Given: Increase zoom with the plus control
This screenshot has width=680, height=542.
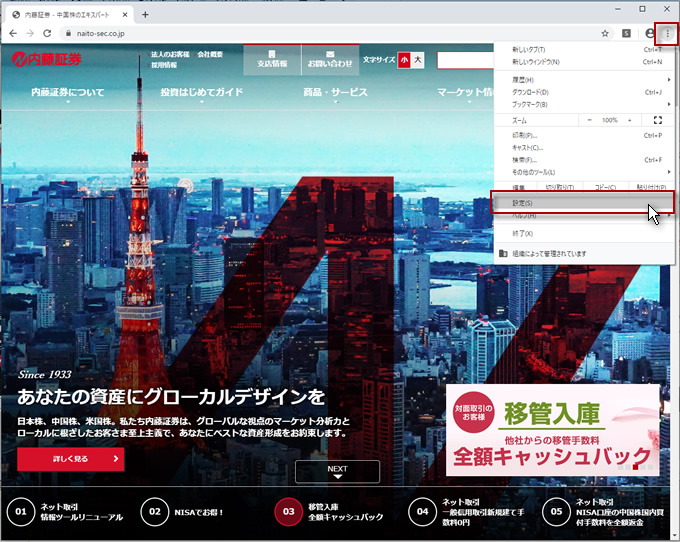Looking at the screenshot, I should click(x=631, y=120).
